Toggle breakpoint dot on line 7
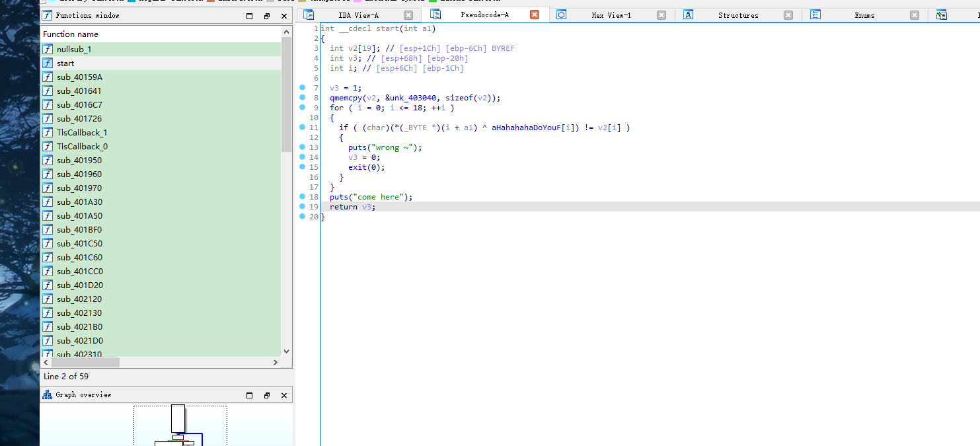 [x=303, y=87]
